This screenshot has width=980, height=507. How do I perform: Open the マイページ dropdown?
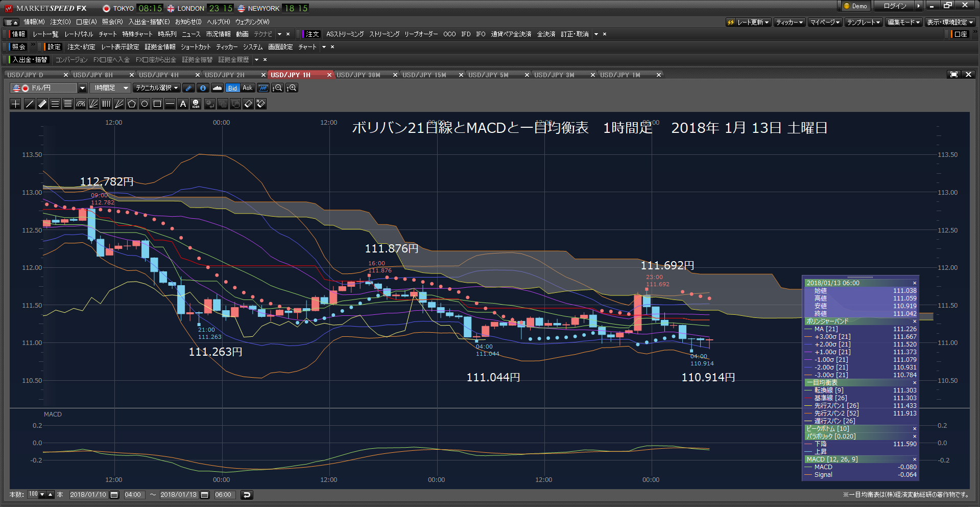click(x=825, y=22)
